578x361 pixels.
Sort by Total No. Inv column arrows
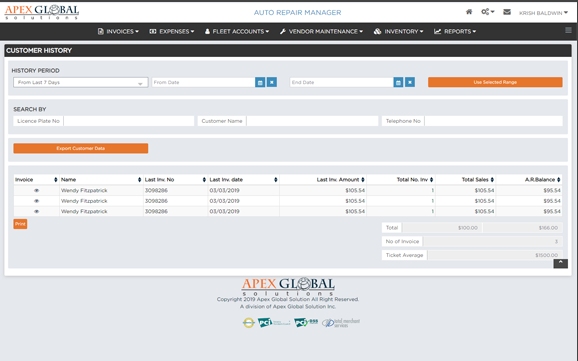pos(431,180)
